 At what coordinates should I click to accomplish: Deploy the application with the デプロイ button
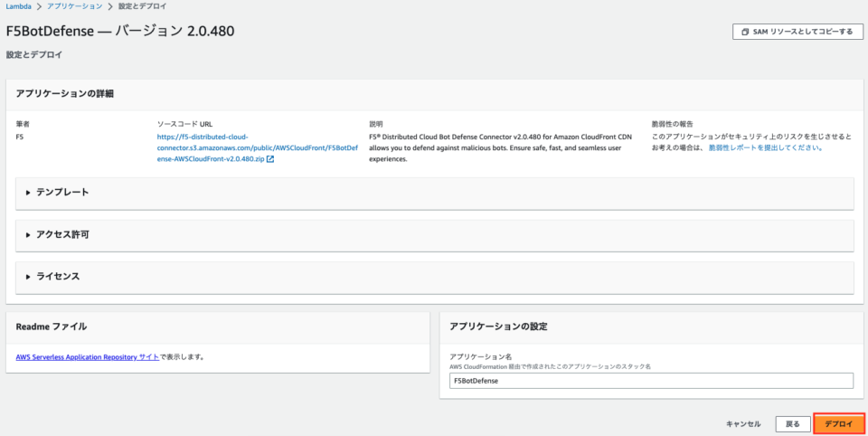[x=839, y=424]
